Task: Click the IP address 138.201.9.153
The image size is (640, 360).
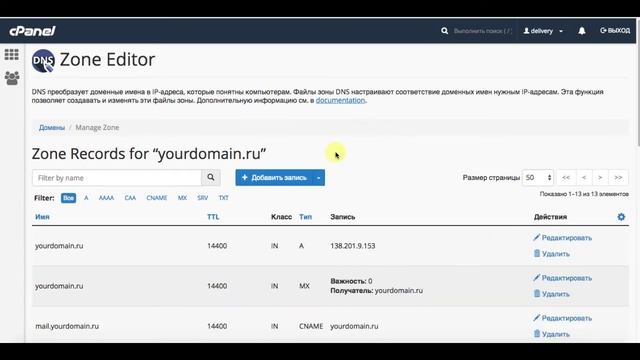Action: pos(353,246)
